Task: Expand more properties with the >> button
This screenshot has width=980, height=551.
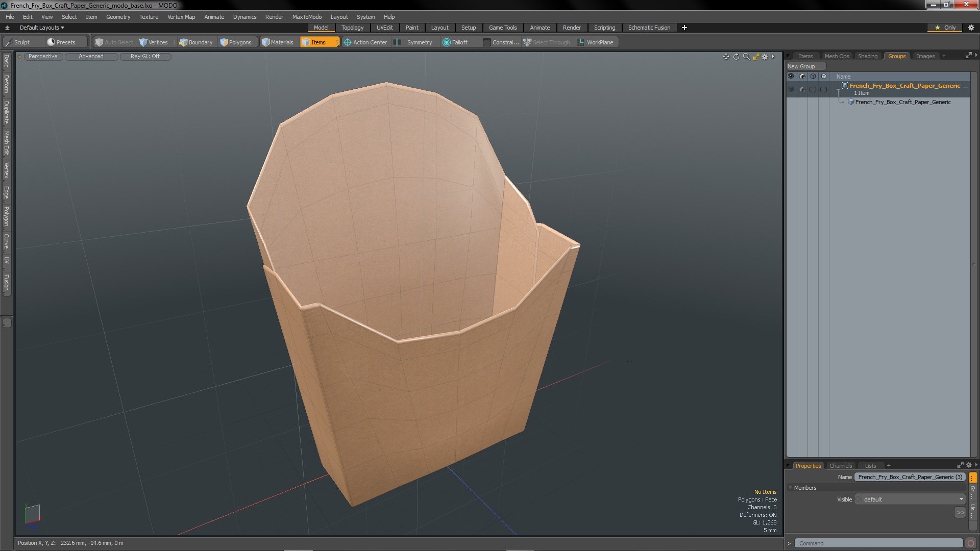Action: click(x=960, y=513)
